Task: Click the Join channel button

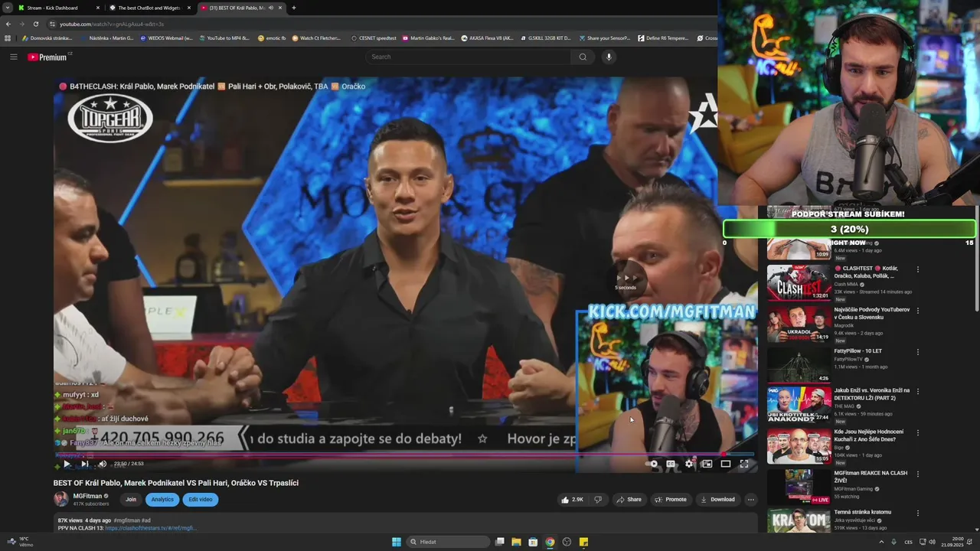Action: [131, 500]
